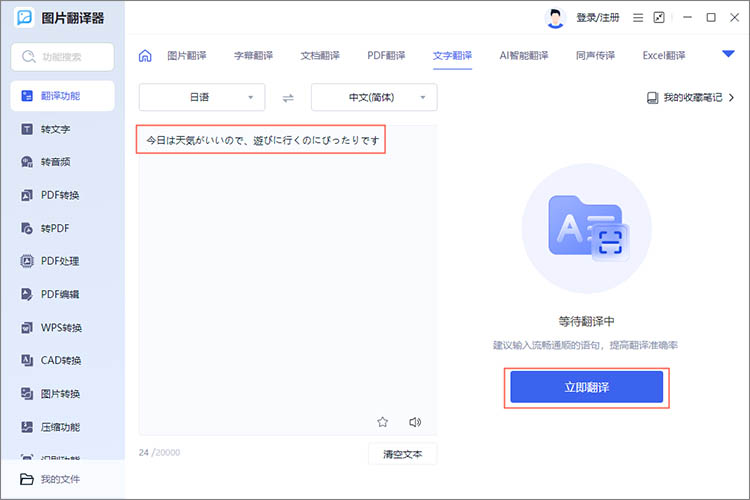750x500 pixels.
Task: Open the Excel翻译 tab
Action: click(x=664, y=56)
